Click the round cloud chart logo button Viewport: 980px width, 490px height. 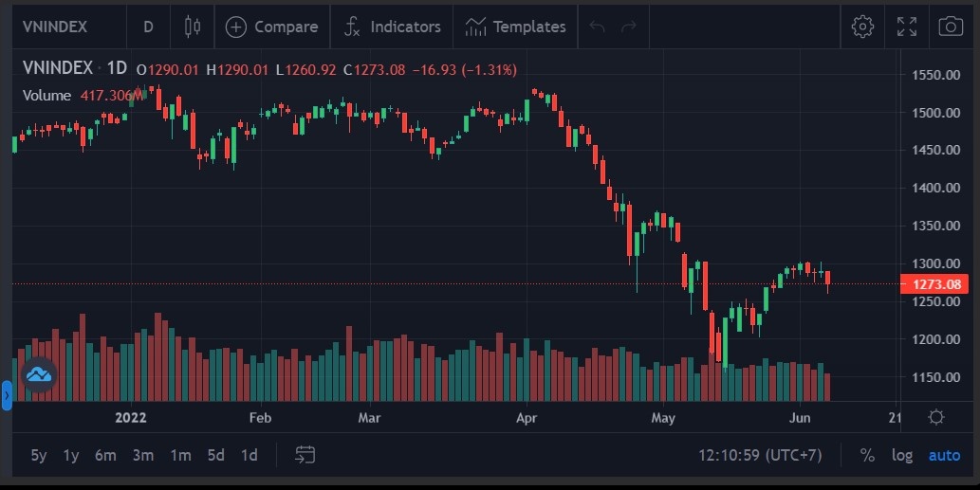(40, 374)
